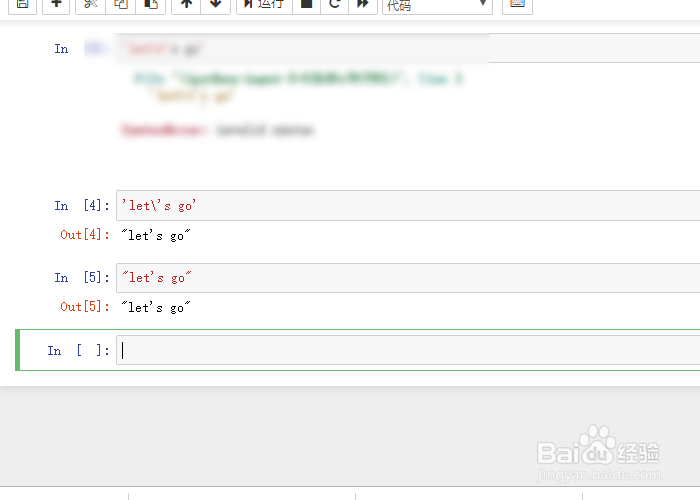Copy the selected cell with the toolbar icon
The image size is (700, 500).
coord(121,5)
